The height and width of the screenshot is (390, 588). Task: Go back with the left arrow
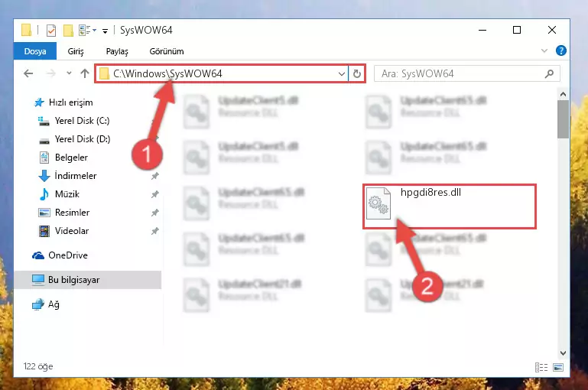click(x=28, y=73)
